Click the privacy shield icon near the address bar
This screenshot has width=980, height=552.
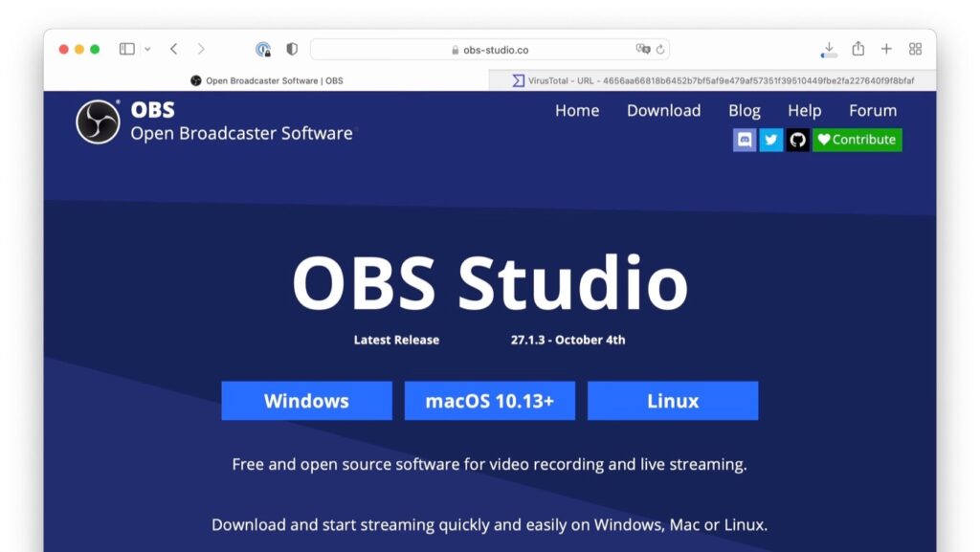point(292,48)
